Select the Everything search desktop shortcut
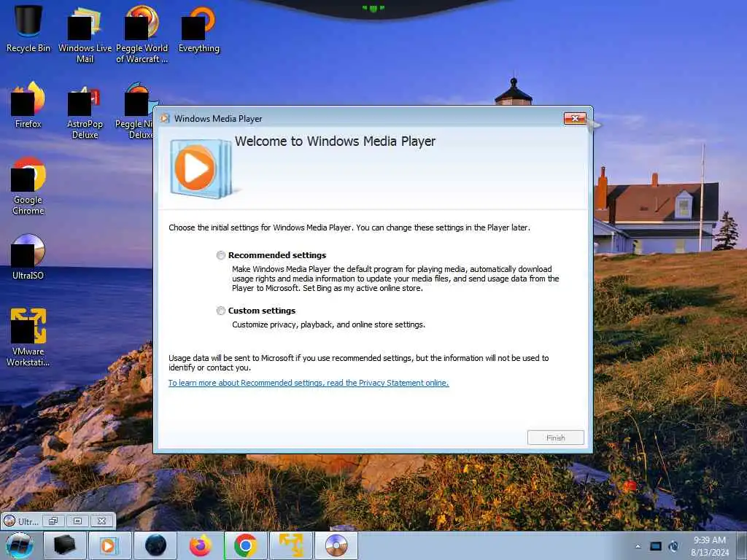The width and height of the screenshot is (747, 560). (198, 28)
